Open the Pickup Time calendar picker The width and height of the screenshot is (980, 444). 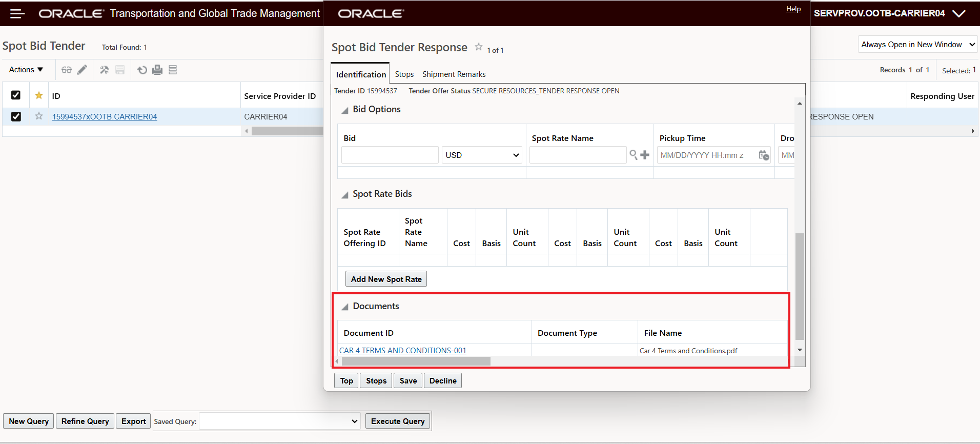(764, 155)
